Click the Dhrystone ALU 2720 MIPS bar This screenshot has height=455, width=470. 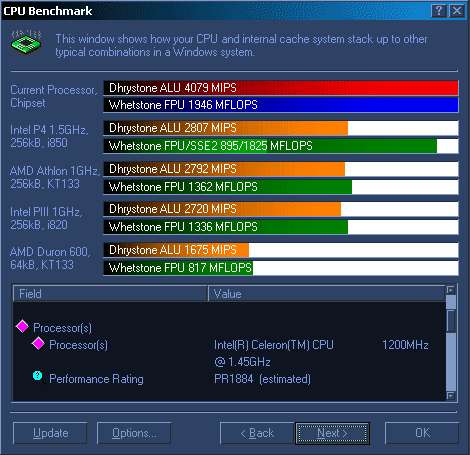pyautogui.click(x=281, y=209)
